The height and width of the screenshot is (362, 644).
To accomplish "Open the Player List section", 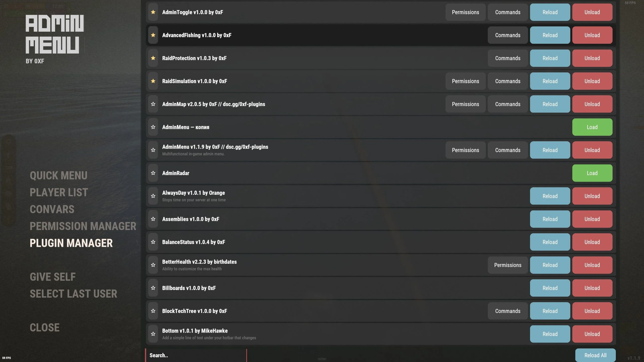I will click(59, 192).
